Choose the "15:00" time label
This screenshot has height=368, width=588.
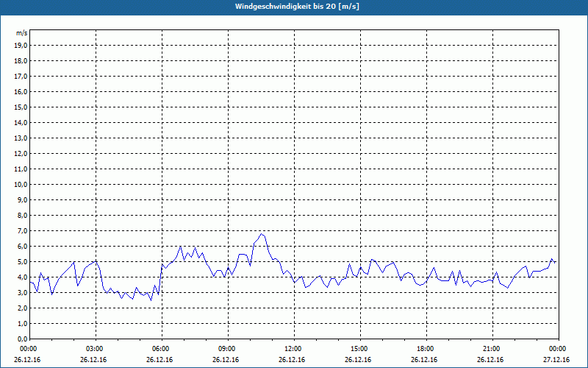click(360, 349)
